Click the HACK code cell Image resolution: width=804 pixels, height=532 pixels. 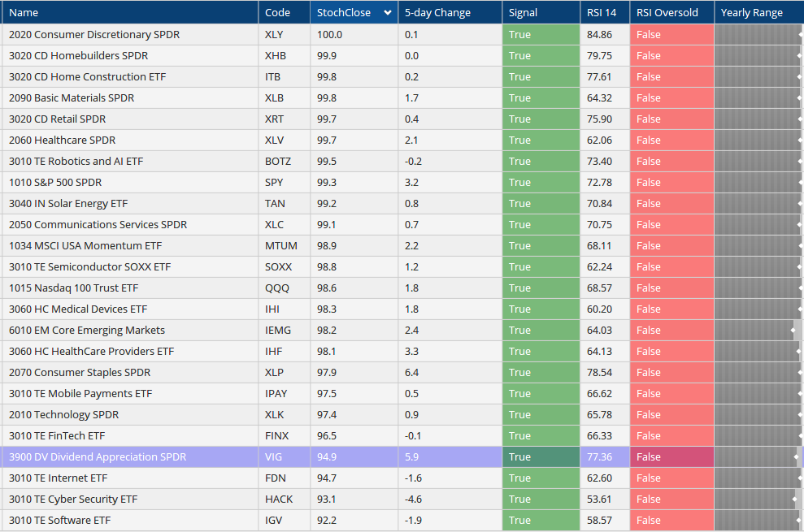(x=285, y=499)
